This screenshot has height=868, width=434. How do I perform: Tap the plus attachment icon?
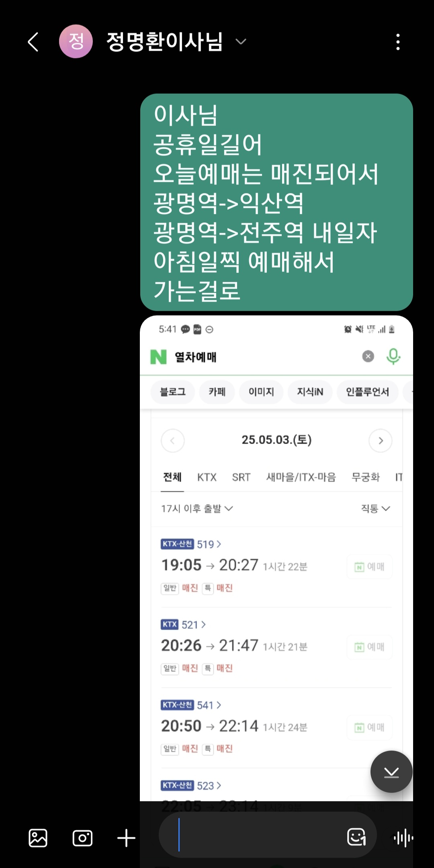(126, 838)
